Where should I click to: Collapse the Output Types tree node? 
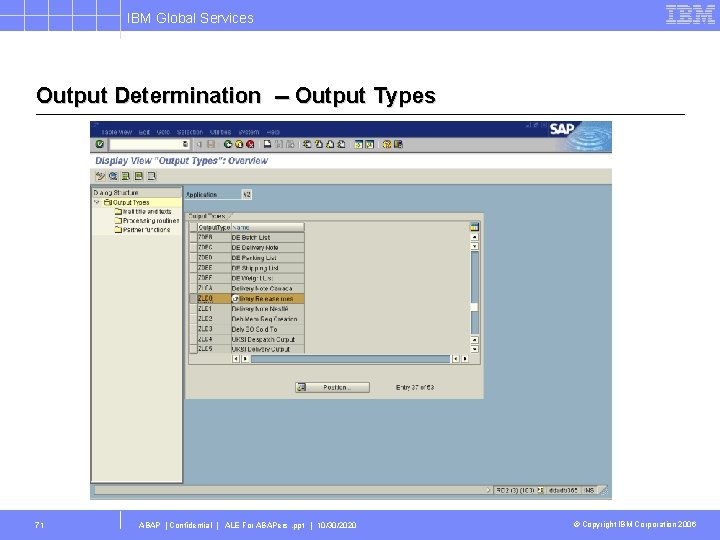[x=97, y=202]
